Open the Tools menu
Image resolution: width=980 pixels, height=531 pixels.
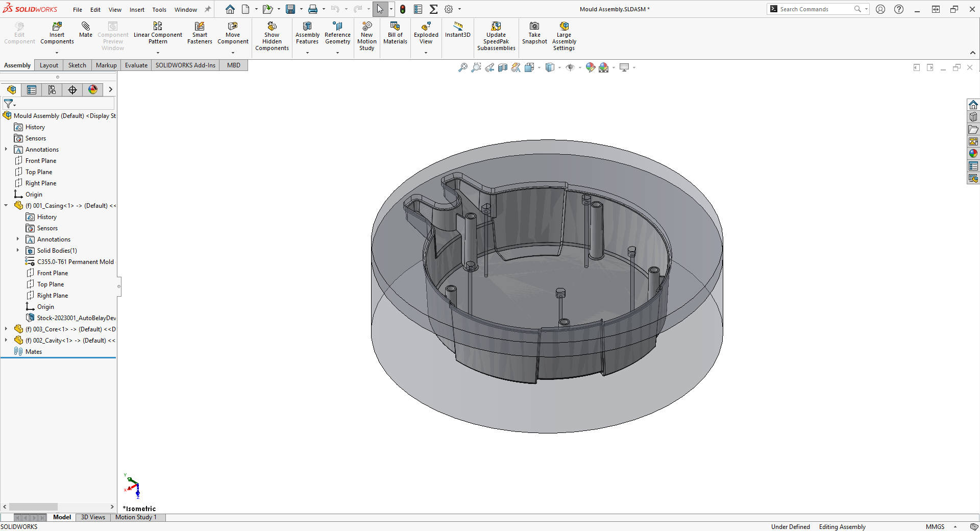pos(159,9)
